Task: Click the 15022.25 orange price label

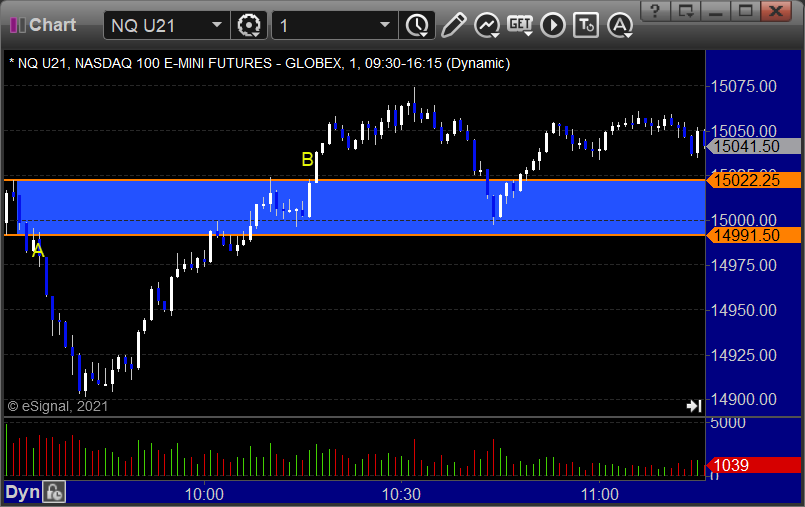Action: pos(753,180)
